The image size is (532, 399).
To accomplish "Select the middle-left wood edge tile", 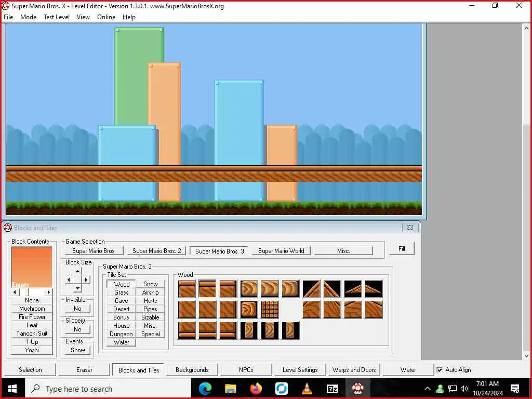I will (x=187, y=310).
